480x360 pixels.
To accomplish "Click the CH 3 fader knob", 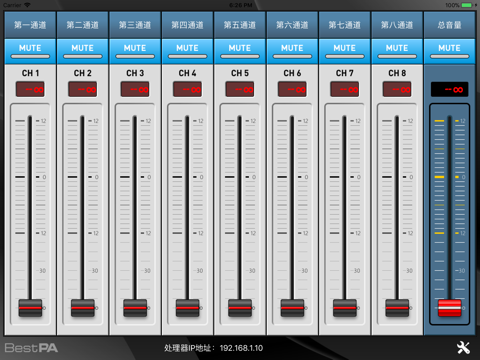I will pos(135,308).
